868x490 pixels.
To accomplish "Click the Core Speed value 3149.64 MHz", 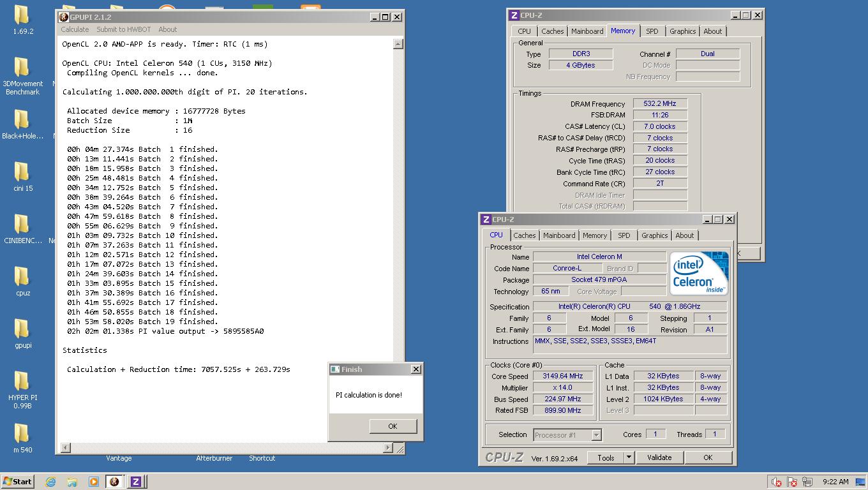I will point(563,376).
